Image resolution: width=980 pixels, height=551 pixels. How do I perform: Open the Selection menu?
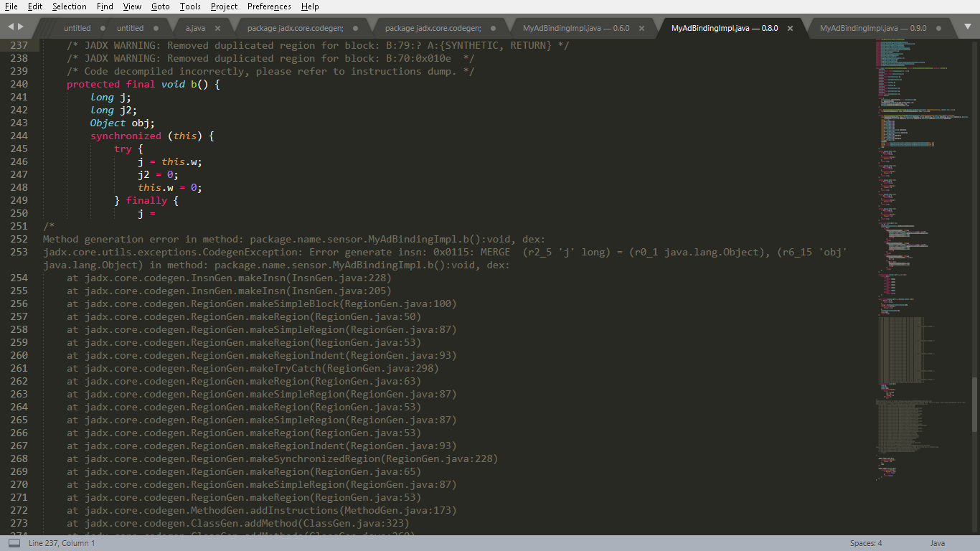tap(70, 6)
